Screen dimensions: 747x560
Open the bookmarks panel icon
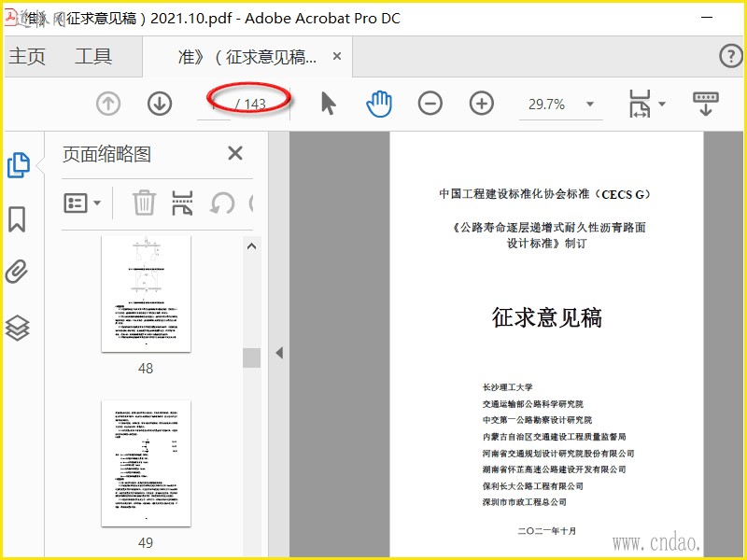[17, 219]
